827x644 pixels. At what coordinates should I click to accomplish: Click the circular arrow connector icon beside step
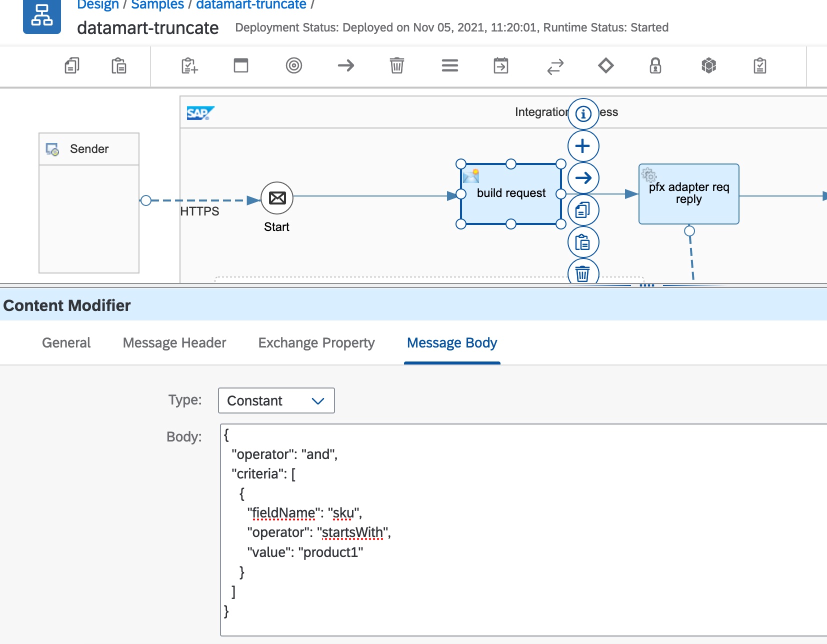pos(583,178)
